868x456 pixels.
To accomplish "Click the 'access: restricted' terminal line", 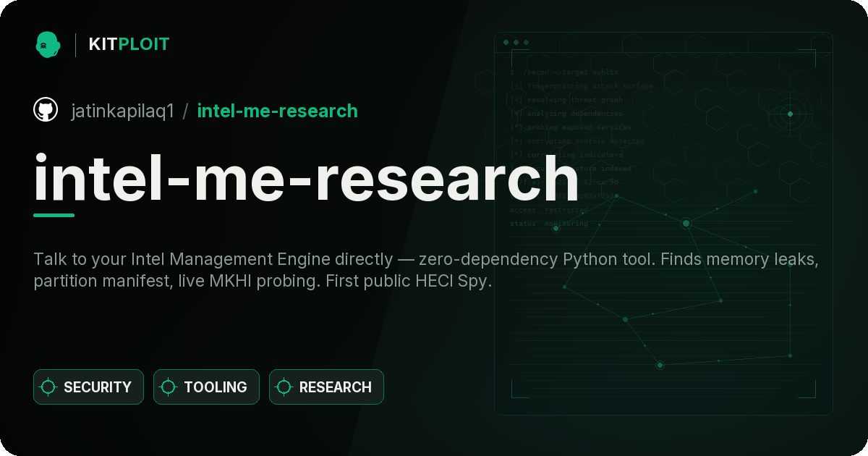I will tap(549, 210).
